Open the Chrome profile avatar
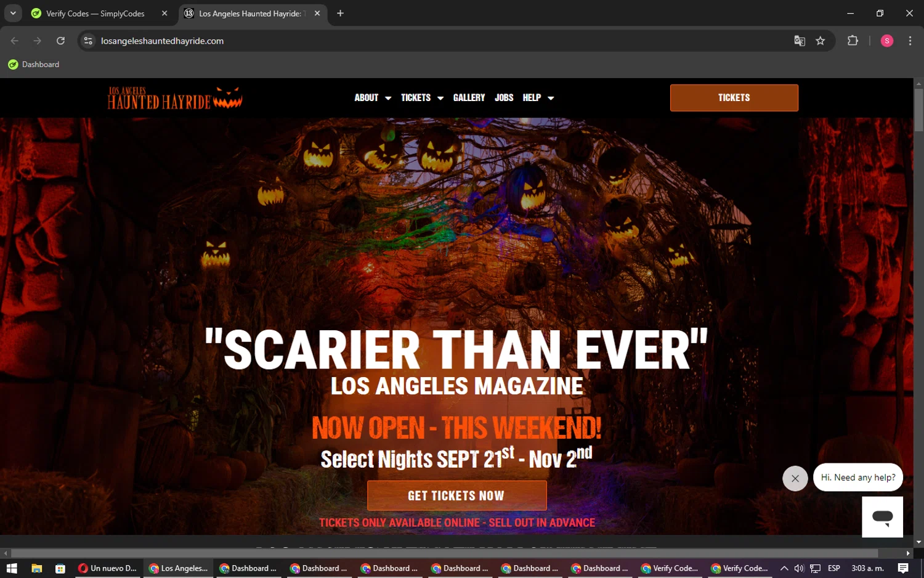 887,41
